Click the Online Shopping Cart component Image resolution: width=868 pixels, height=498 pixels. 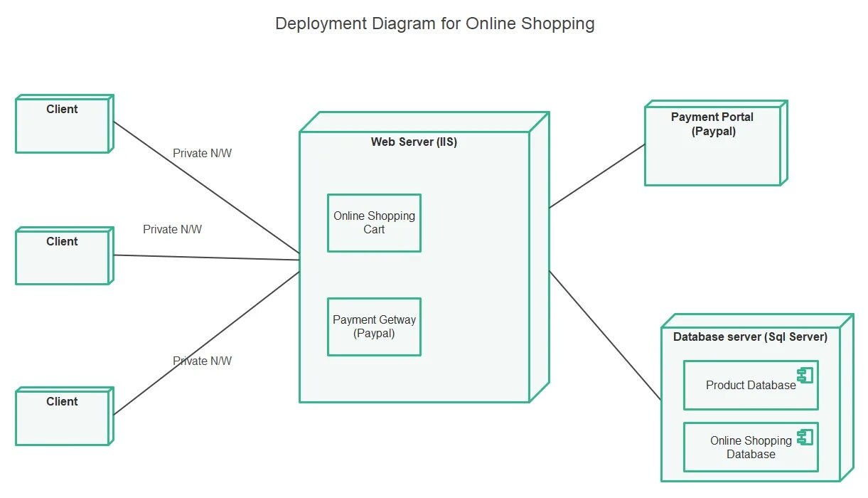click(374, 222)
